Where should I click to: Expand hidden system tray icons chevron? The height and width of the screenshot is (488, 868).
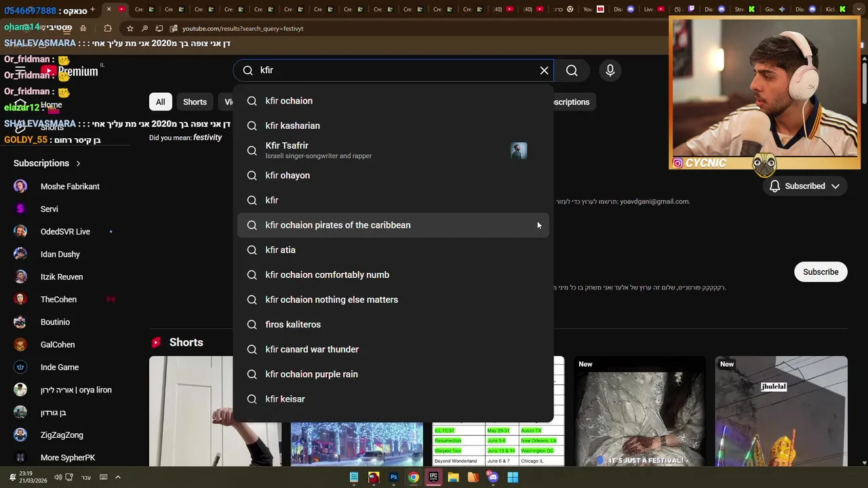(x=117, y=477)
